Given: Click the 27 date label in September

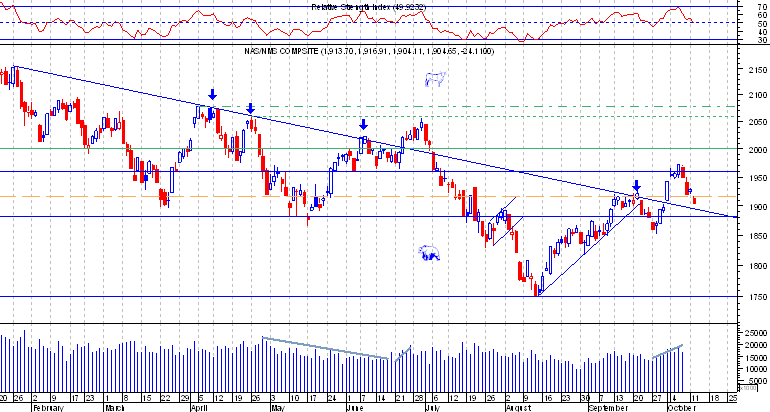Looking at the screenshot, I should [x=657, y=398].
